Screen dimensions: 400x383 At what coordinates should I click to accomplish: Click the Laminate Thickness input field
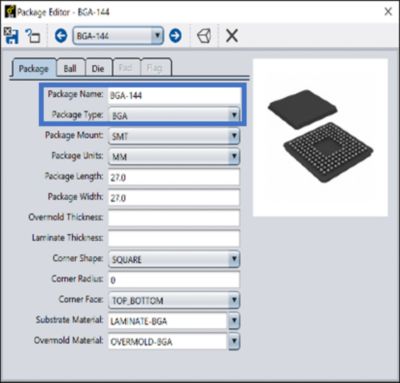pos(174,238)
